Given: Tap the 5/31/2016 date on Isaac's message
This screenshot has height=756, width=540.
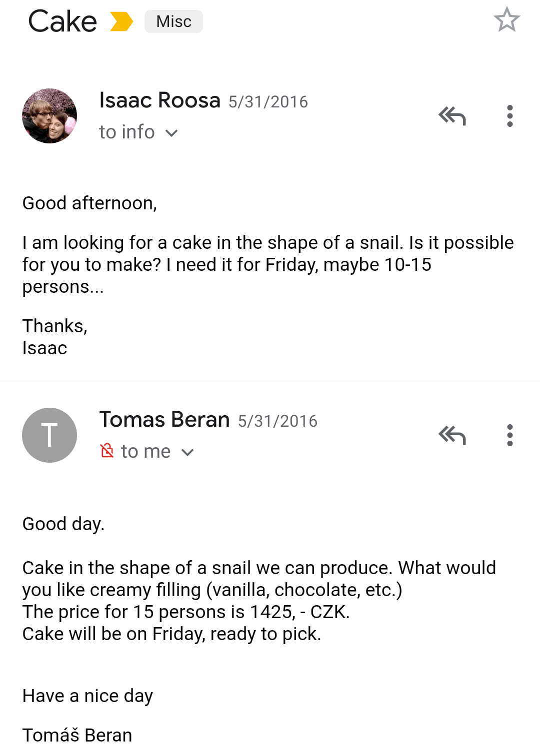Looking at the screenshot, I should 268,102.
